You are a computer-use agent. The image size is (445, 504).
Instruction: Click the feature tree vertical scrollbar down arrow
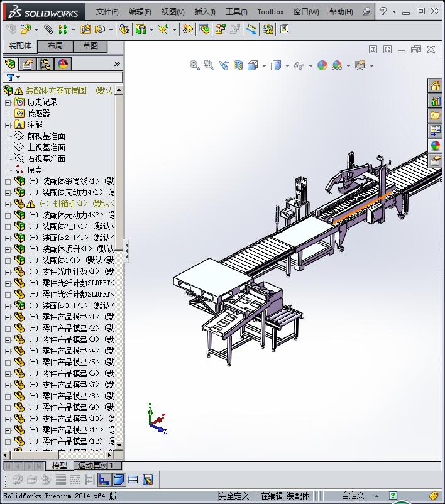click(x=119, y=445)
